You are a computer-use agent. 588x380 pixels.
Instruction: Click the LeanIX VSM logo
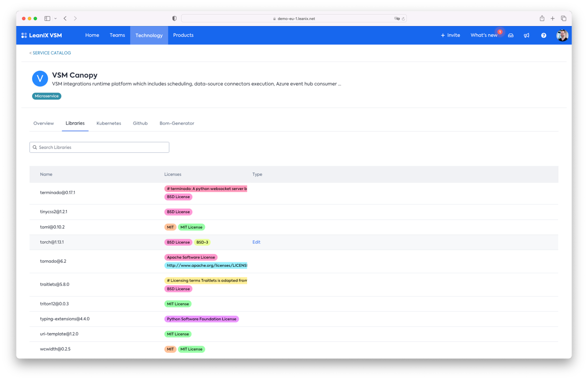tap(42, 35)
